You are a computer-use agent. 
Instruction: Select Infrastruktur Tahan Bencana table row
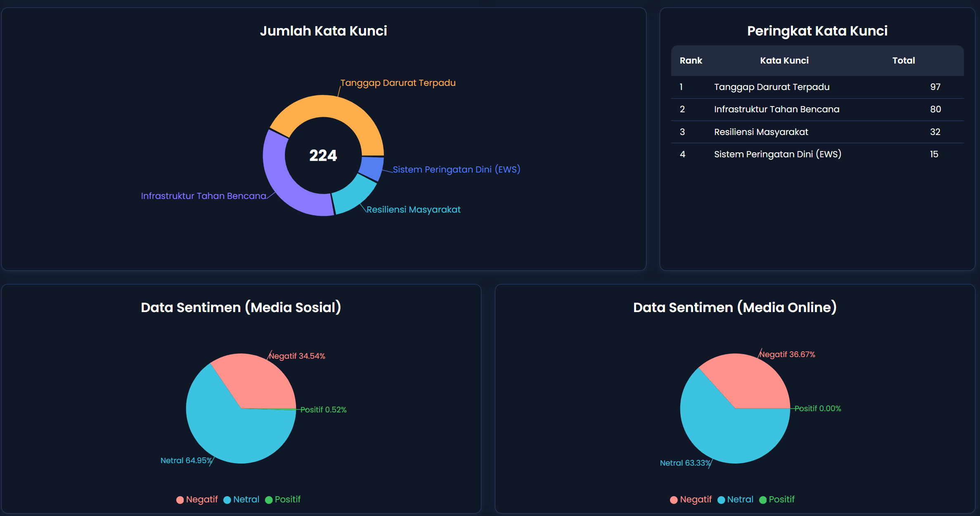click(x=776, y=109)
